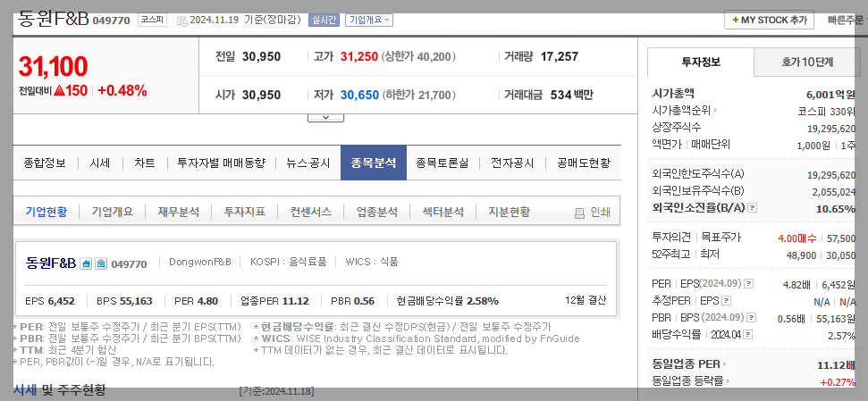The height and width of the screenshot is (401, 868).
Task: Click the 빠른주문 link
Action: (x=847, y=20)
